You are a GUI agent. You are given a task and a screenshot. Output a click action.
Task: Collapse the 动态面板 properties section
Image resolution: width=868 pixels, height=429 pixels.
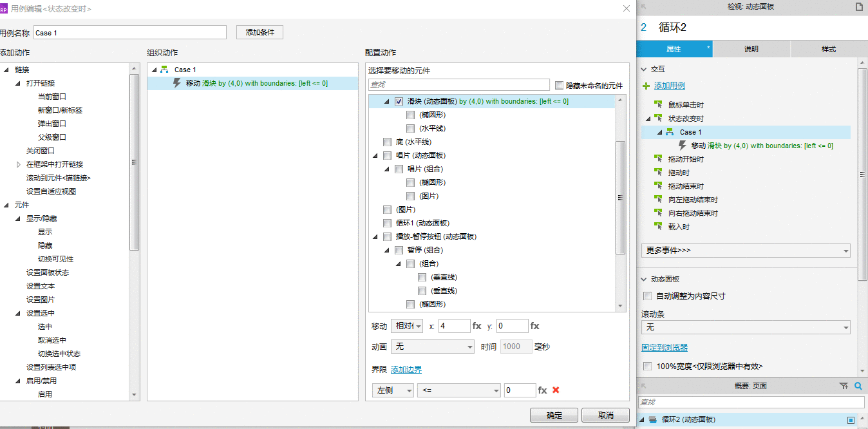644,279
